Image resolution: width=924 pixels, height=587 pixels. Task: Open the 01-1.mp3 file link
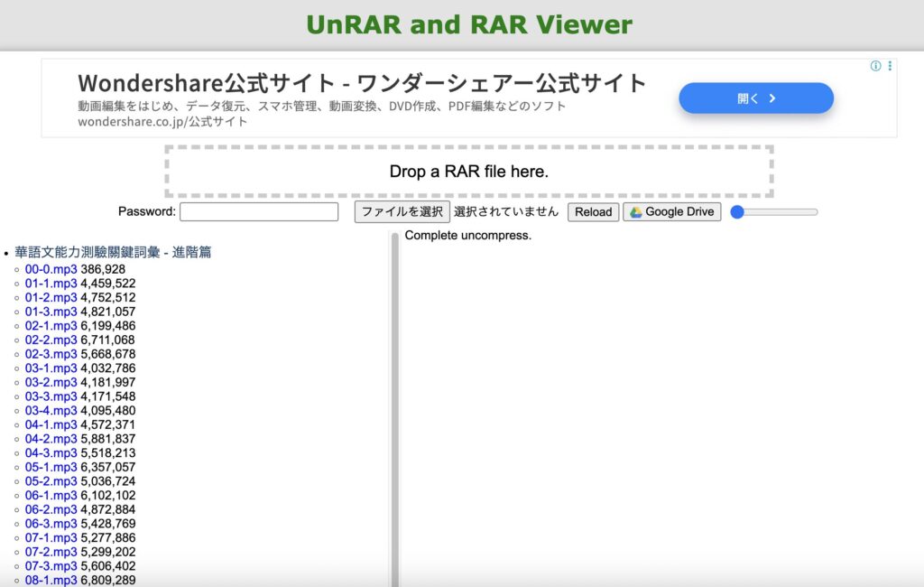pyautogui.click(x=51, y=284)
